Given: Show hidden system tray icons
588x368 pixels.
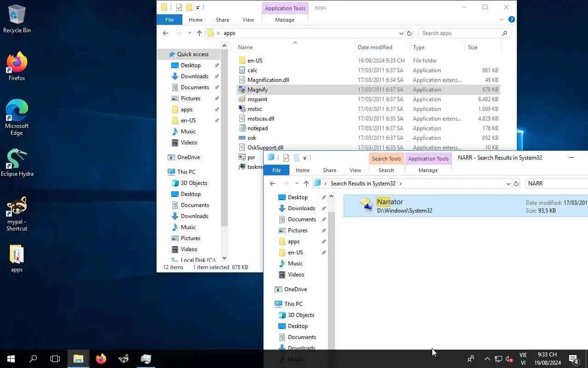Looking at the screenshot, I should click(x=487, y=359).
